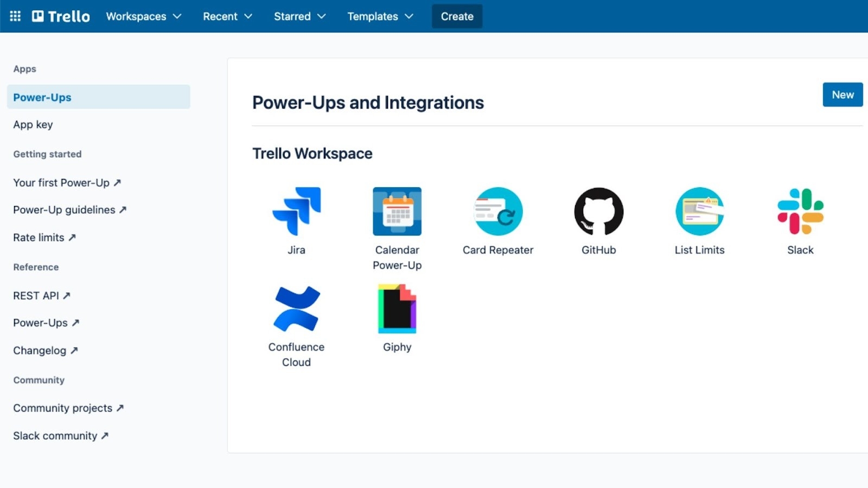The image size is (868, 488).
Task: Go to Trello home via logo
Action: coord(61,16)
